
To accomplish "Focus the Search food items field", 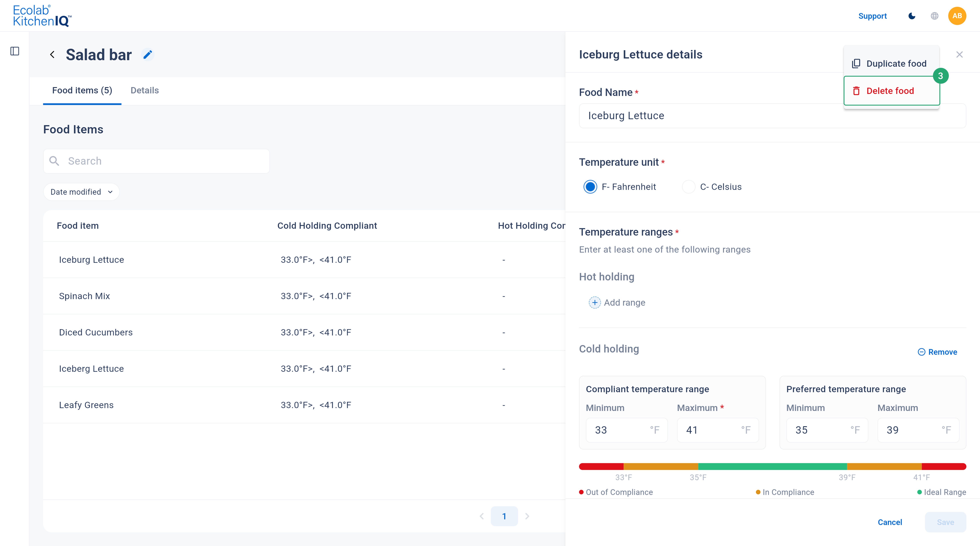I will (156, 161).
